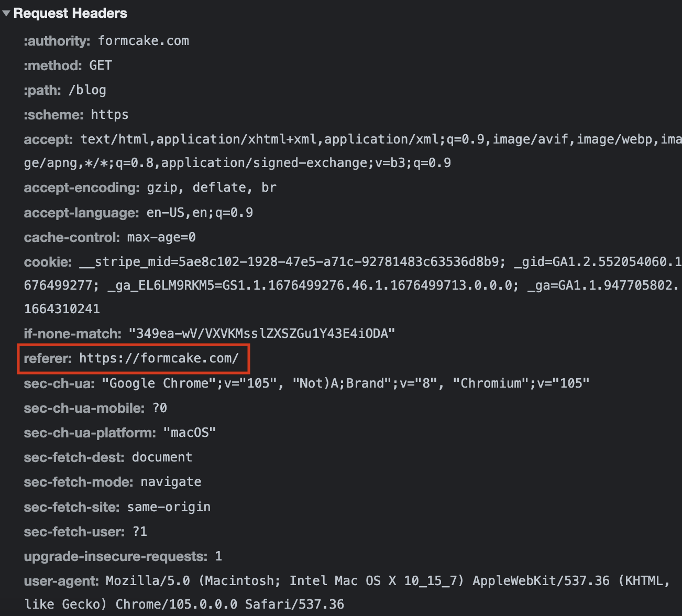Select the if-none-match ETag value
This screenshot has height=616, width=682.
click(x=262, y=334)
